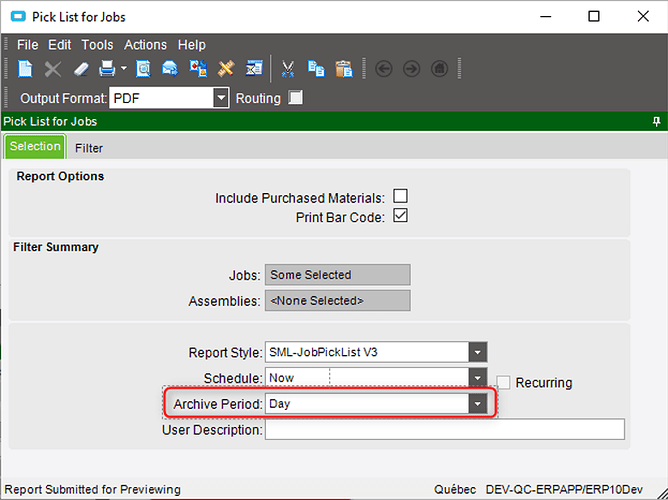This screenshot has height=500, width=668.
Task: Uncheck the Print Bar Code checkbox
Action: 400,216
